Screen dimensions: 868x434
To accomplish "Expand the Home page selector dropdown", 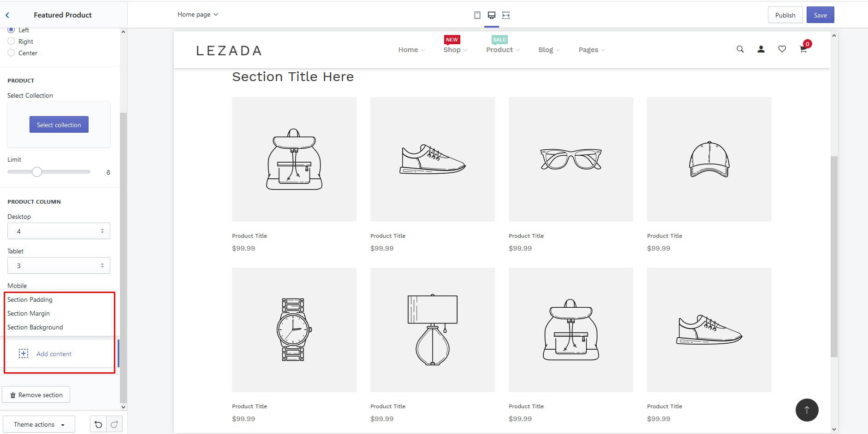I will pos(198,15).
